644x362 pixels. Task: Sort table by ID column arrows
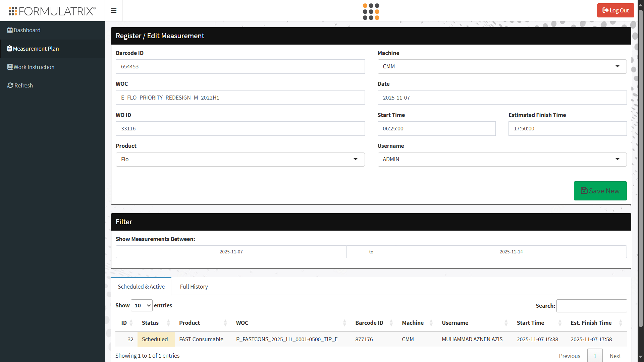131,323
